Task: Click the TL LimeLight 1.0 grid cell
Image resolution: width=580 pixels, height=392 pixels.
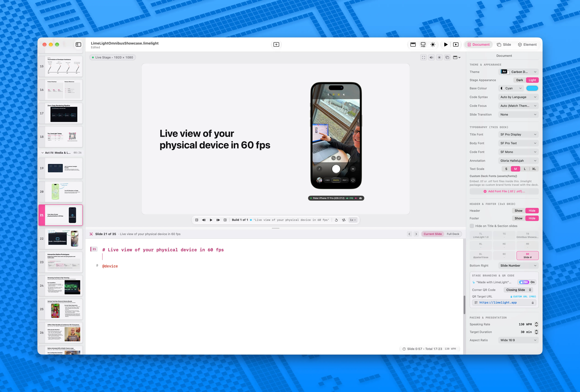Action: [481, 235]
